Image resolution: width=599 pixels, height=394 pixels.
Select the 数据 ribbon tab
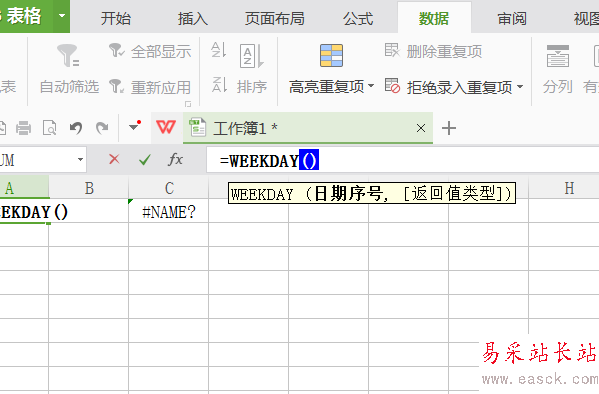point(434,18)
